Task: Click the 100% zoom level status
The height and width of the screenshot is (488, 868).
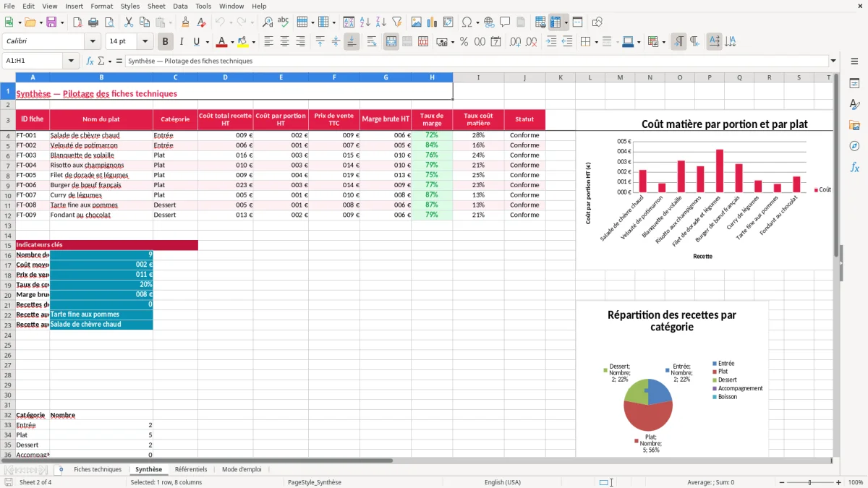Action: (x=856, y=482)
